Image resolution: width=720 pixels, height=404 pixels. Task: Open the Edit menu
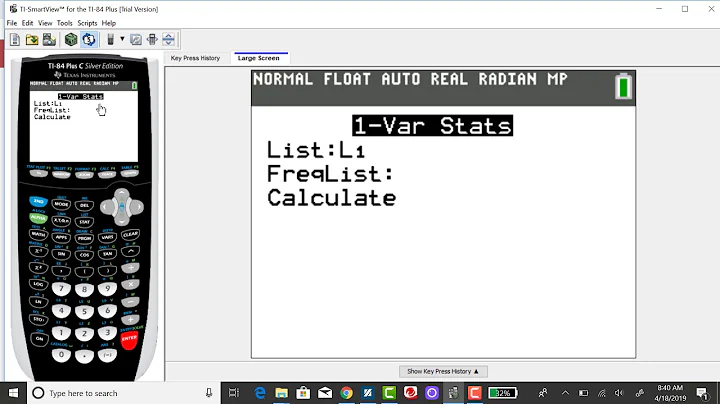click(28, 23)
